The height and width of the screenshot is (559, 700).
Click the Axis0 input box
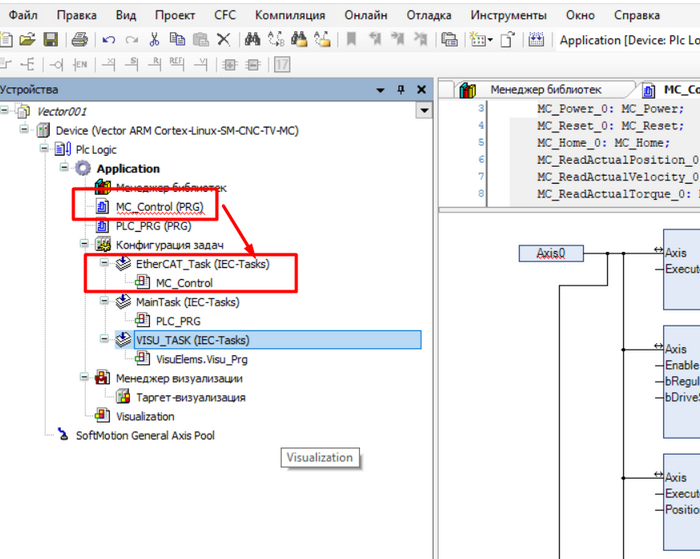pyautogui.click(x=551, y=253)
